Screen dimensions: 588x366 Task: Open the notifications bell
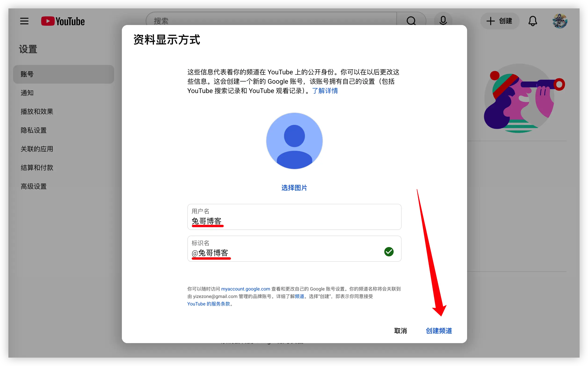[533, 21]
